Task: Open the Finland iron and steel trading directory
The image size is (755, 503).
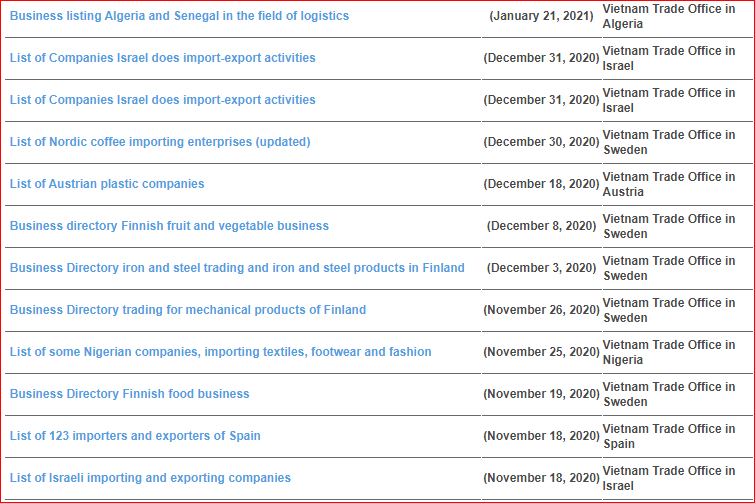Action: point(237,268)
